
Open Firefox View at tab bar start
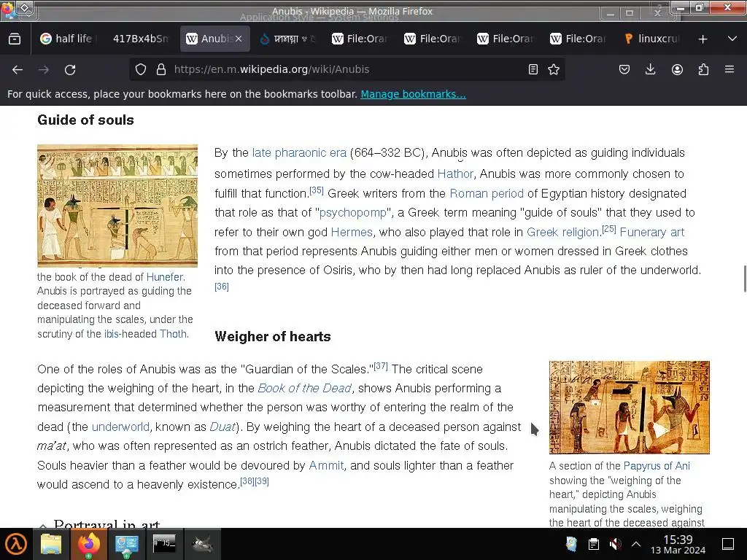tap(15, 39)
